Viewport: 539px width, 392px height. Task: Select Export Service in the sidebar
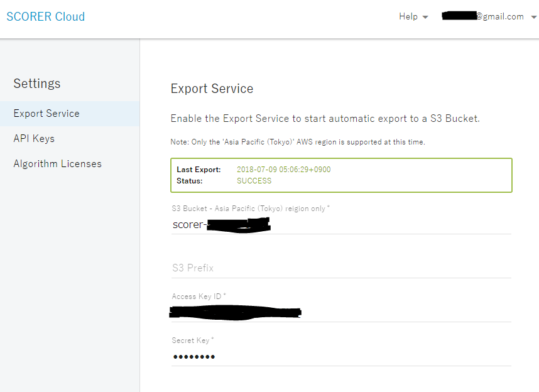tap(70, 114)
